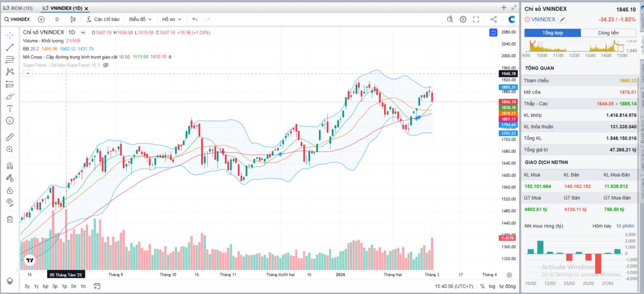Switch to the BCM (1D) tab
The width and height of the screenshot is (644, 294).
pyautogui.click(x=18, y=8)
